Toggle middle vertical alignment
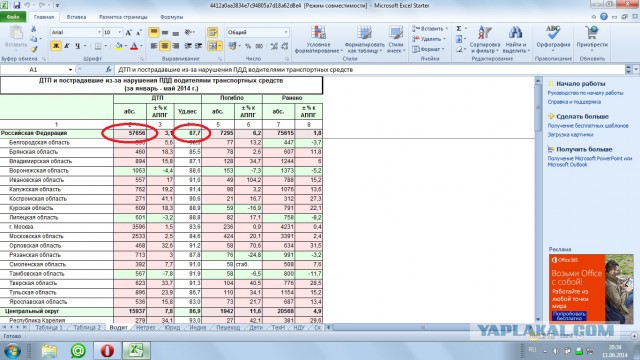The image size is (640, 360). point(164,32)
